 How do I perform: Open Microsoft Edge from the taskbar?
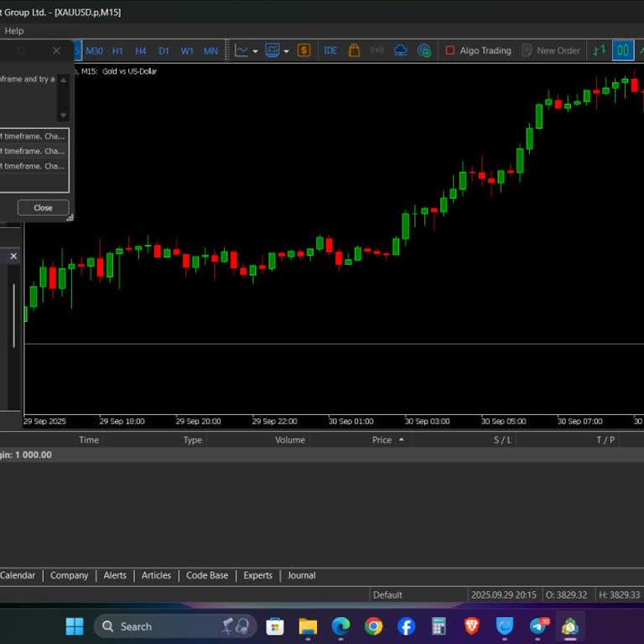[x=340, y=626]
